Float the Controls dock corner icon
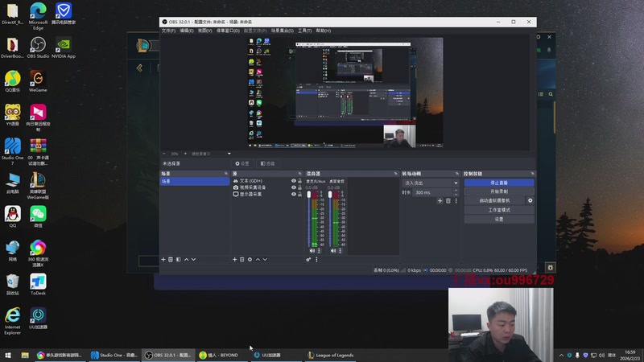This screenshot has width=644, height=362. (x=532, y=174)
